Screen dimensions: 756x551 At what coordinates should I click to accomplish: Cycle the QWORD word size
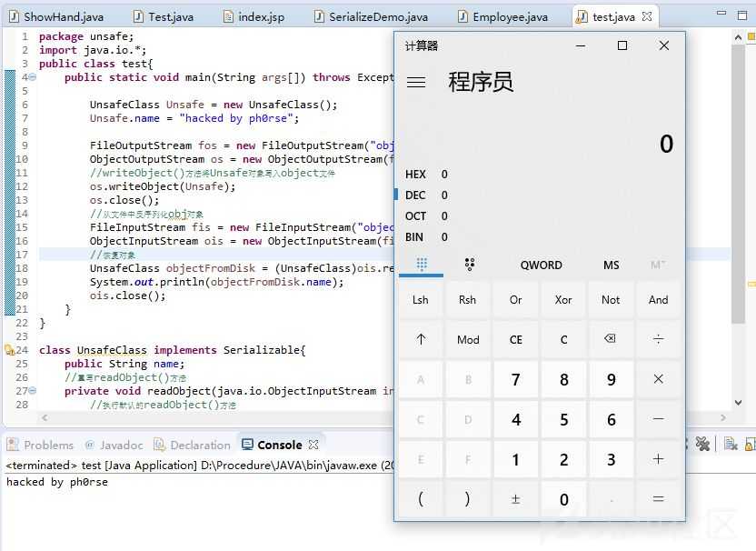pyautogui.click(x=541, y=265)
